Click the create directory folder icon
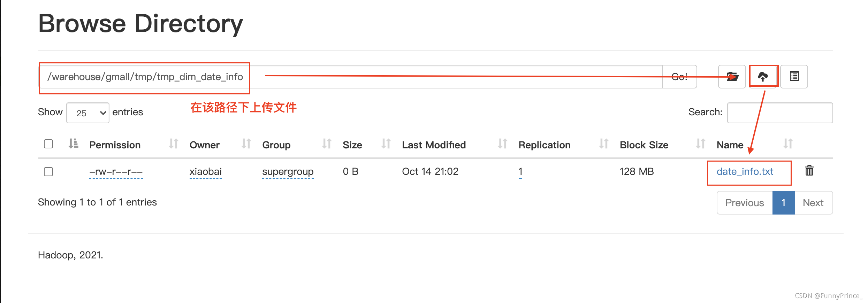The width and height of the screenshot is (868, 303). [732, 77]
